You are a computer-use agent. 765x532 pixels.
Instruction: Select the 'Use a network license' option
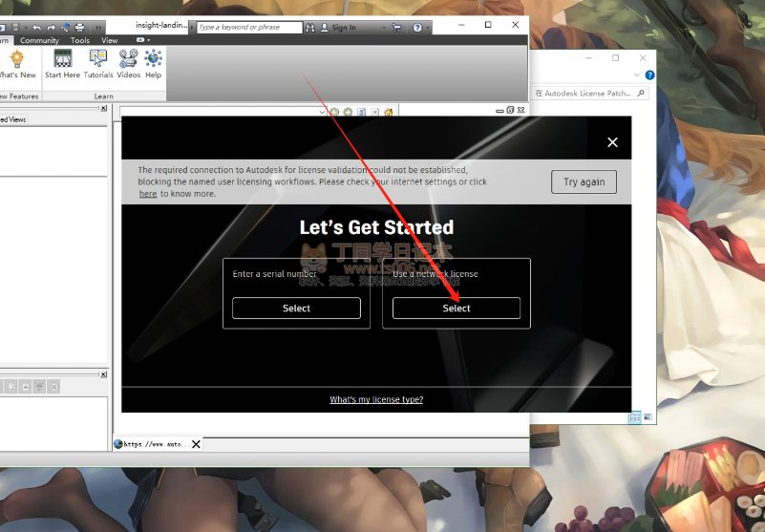tap(457, 308)
